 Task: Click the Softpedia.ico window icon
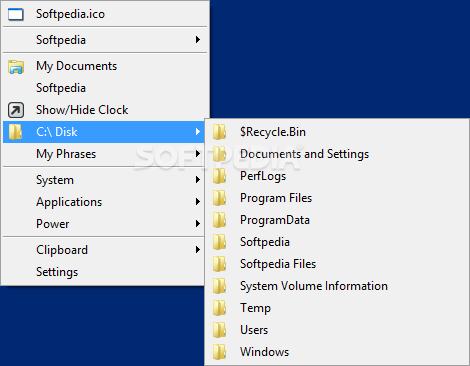point(16,14)
